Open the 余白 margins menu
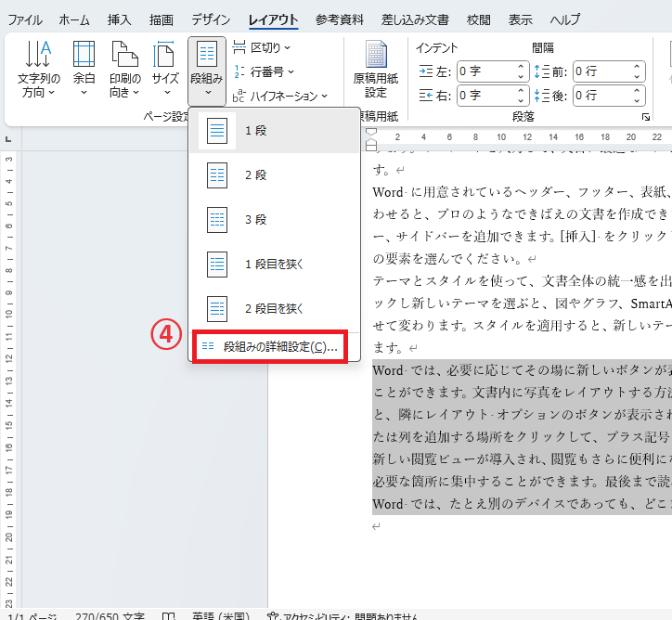Screen dimensions: 672x620 [84, 70]
